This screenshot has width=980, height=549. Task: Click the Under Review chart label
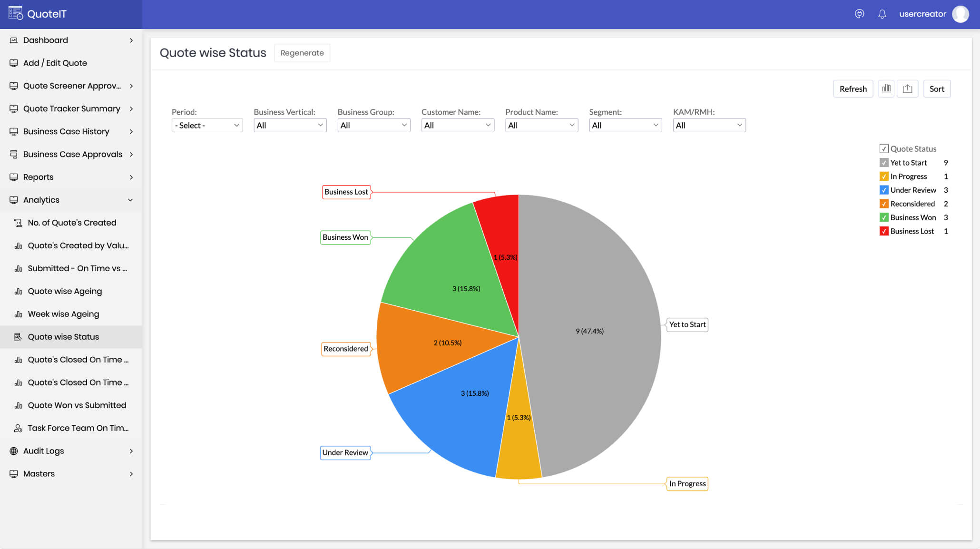pos(345,452)
